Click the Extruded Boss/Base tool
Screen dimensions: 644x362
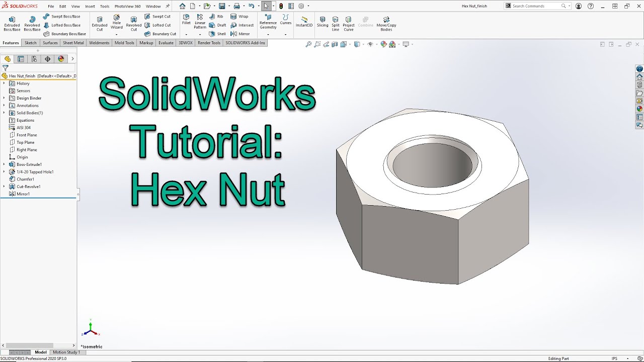point(12,24)
